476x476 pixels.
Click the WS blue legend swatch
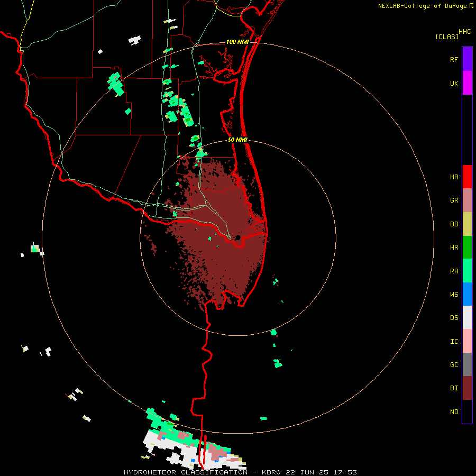point(467,294)
